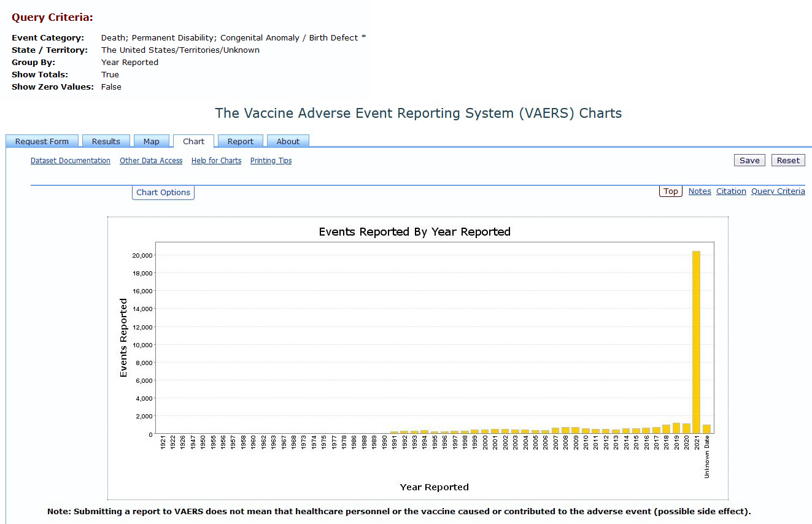The height and width of the screenshot is (524, 812).
Task: Click the 'Year Reported' x-axis title
Action: 435,487
